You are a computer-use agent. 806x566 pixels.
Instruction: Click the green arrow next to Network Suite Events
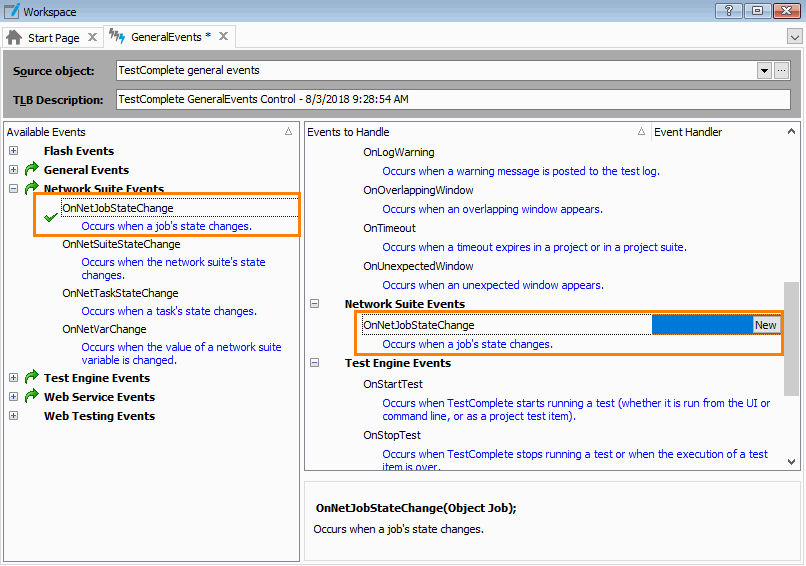click(x=31, y=189)
